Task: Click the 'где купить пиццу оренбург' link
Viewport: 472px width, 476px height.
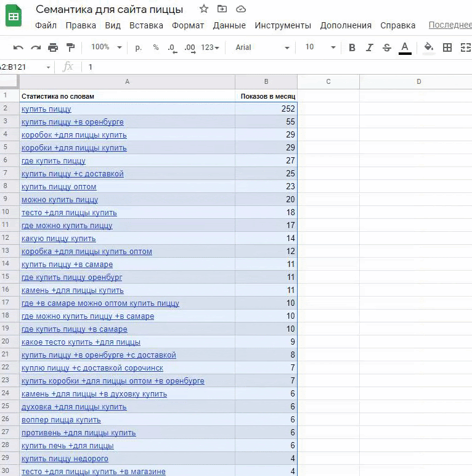Action: [71, 277]
